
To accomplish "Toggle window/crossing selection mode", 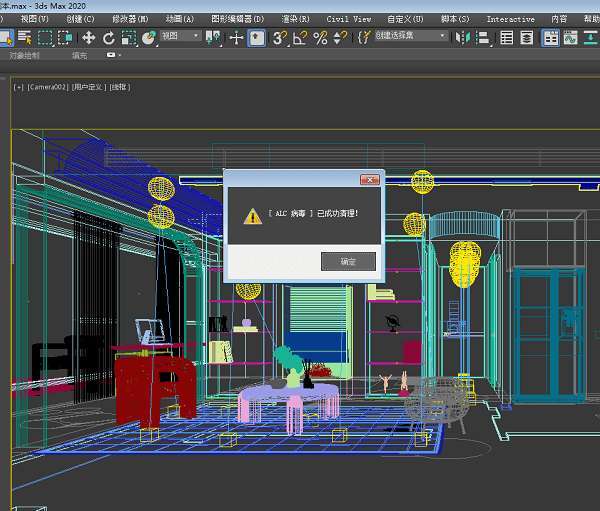I will (65, 37).
